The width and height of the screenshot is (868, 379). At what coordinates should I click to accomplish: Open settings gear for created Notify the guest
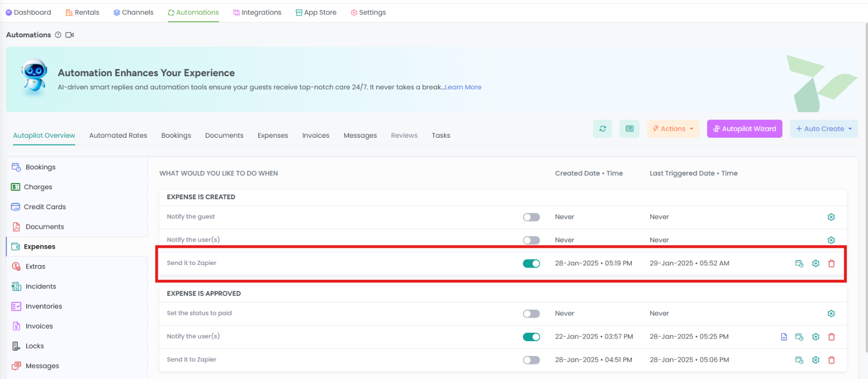tap(831, 217)
